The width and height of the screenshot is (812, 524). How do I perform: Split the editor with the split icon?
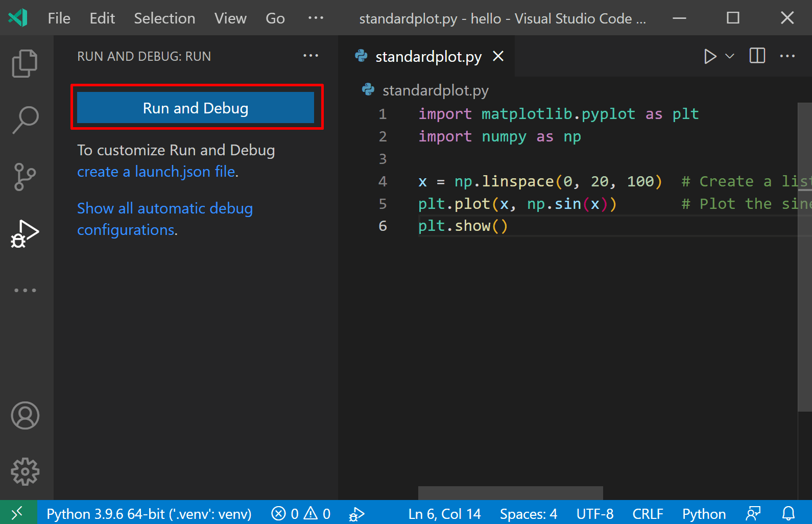pos(757,56)
